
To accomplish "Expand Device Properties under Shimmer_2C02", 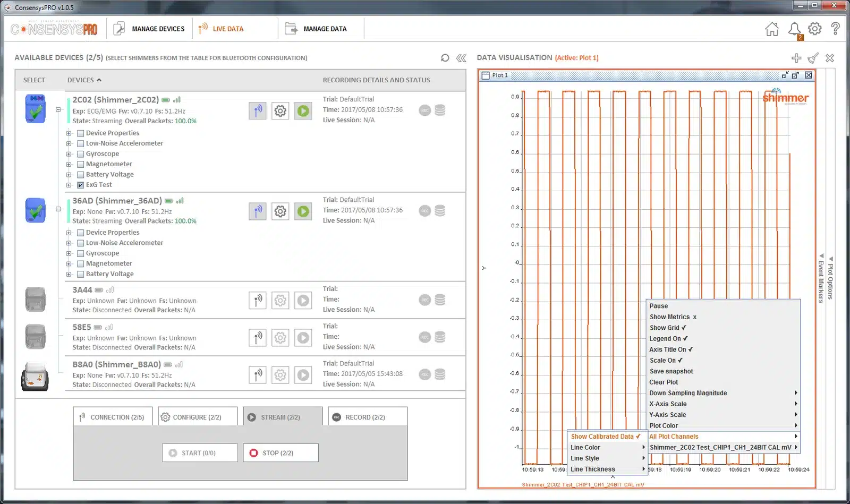I will (x=69, y=133).
